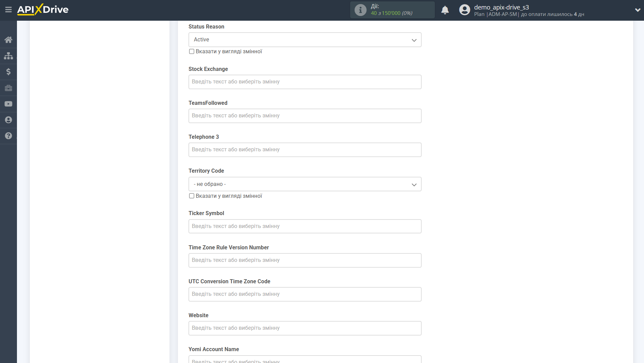Focus the TeamsFollowed input field
This screenshot has width=644, height=363.
tap(305, 116)
